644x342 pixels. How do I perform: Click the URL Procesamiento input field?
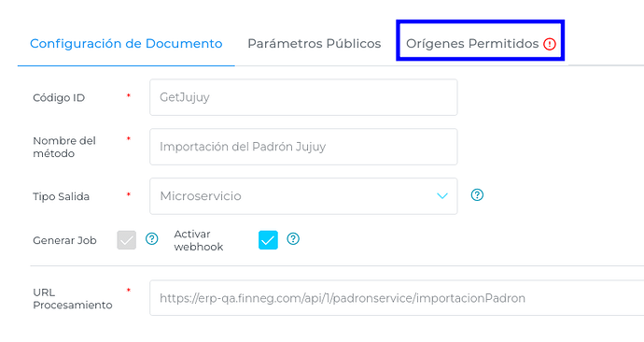click(x=397, y=298)
